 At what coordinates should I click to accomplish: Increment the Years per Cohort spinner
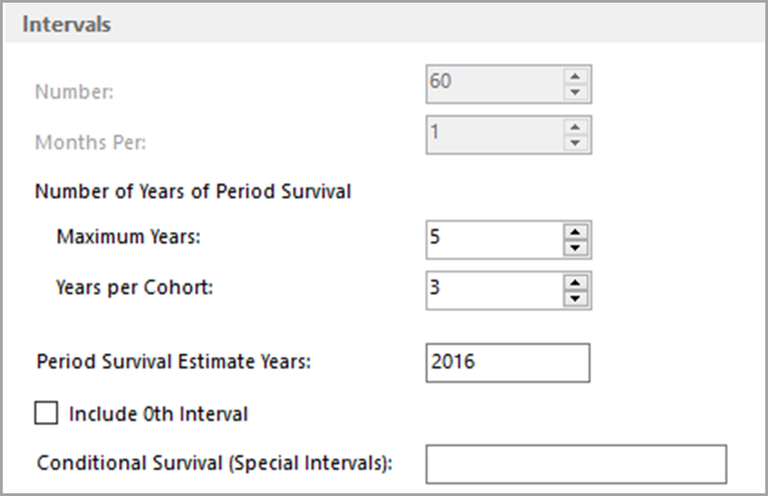click(576, 282)
